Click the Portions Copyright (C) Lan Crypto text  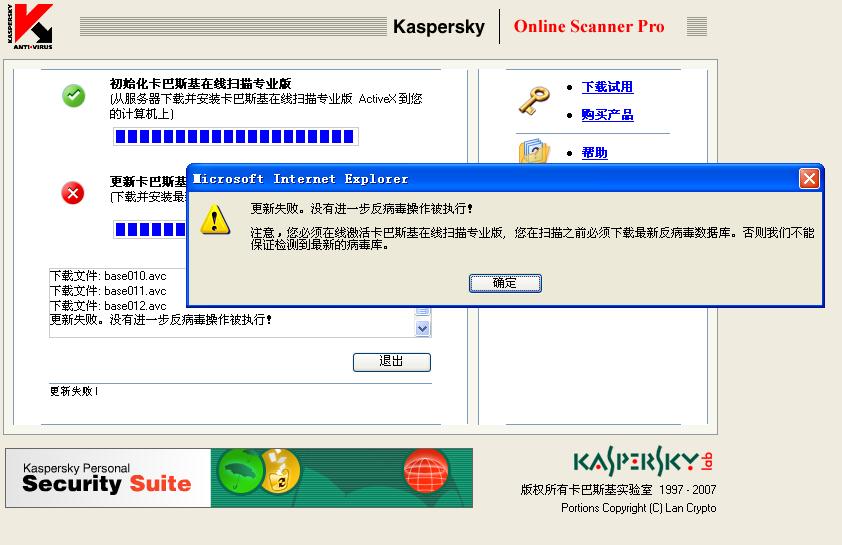click(x=638, y=508)
